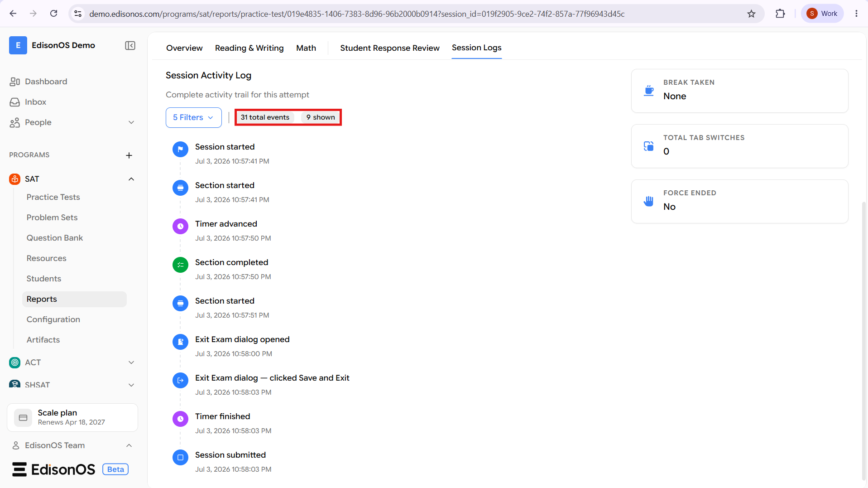The image size is (868, 488).
Task: Click the square icon for Session submitted
Action: (180, 457)
